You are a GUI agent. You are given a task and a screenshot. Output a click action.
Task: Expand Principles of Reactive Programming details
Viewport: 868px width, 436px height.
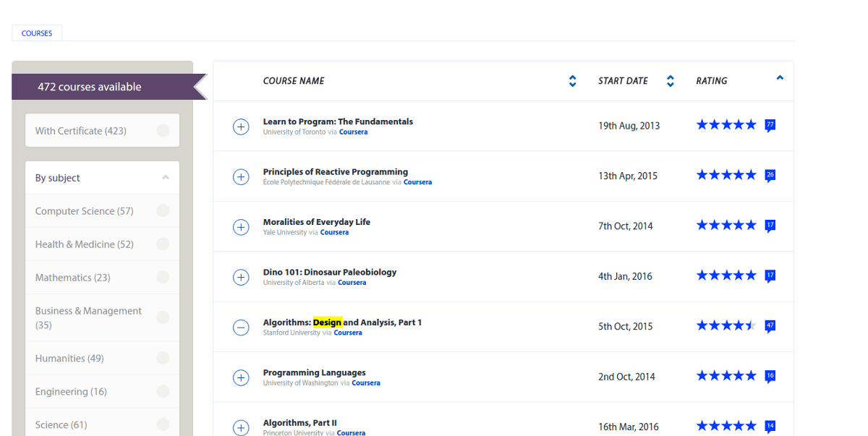pyautogui.click(x=241, y=176)
